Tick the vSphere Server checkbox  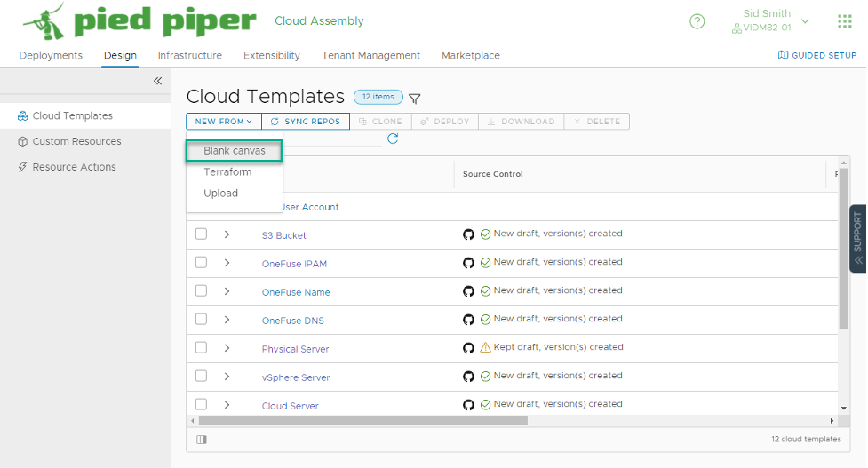201,377
